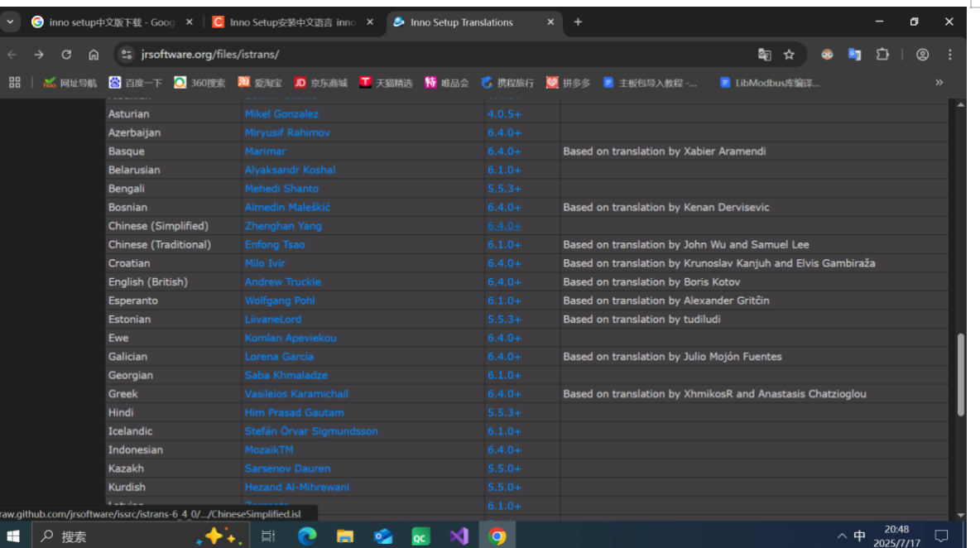Viewport: 980px width, 548px height.
Task: Open the Almedin Maleškić translator link
Action: [287, 208]
